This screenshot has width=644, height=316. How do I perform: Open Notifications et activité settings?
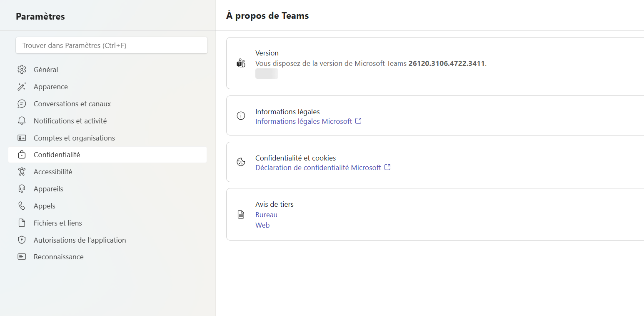(107, 121)
